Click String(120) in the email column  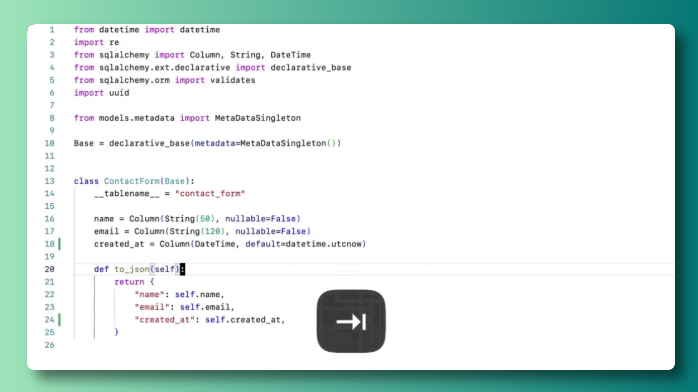(x=195, y=231)
